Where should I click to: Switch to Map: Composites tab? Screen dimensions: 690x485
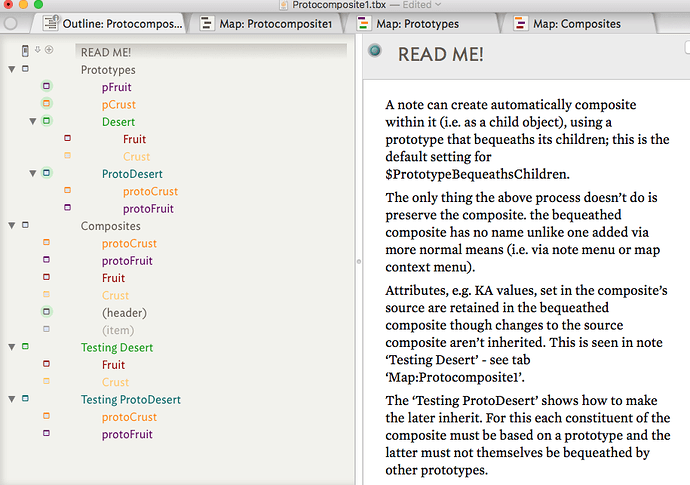[579, 23]
